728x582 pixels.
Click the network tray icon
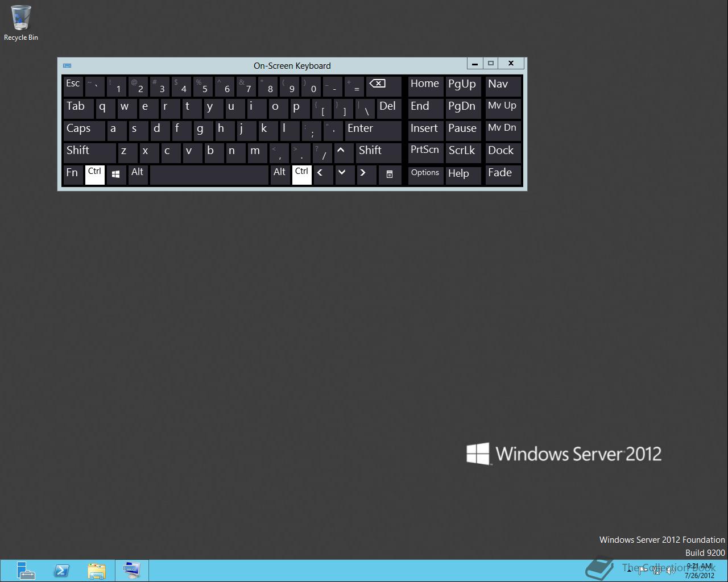(657, 571)
